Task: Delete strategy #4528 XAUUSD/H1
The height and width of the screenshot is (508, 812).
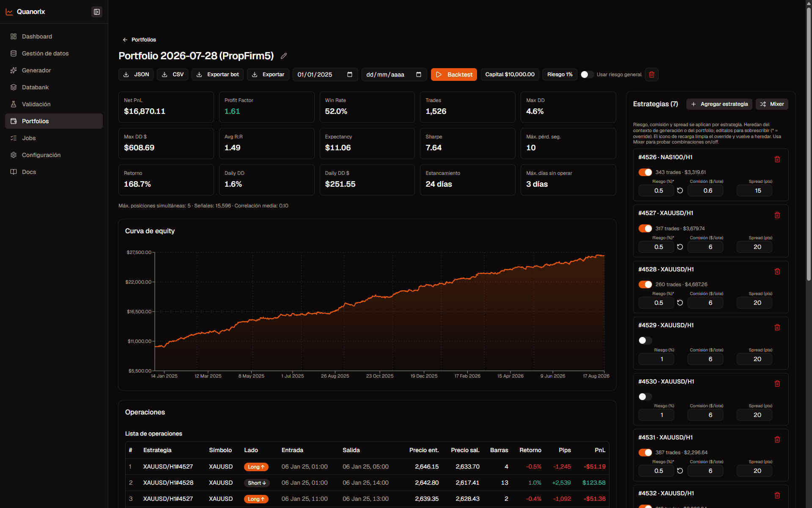Action: click(777, 271)
